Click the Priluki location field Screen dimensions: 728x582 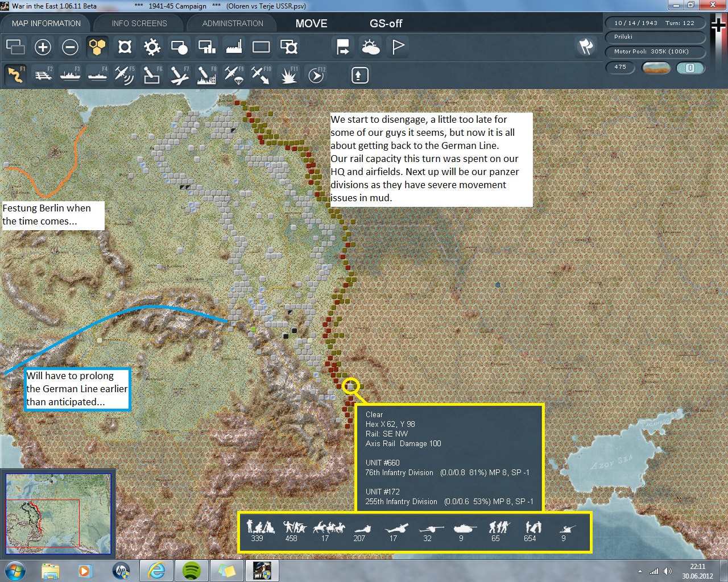point(655,37)
